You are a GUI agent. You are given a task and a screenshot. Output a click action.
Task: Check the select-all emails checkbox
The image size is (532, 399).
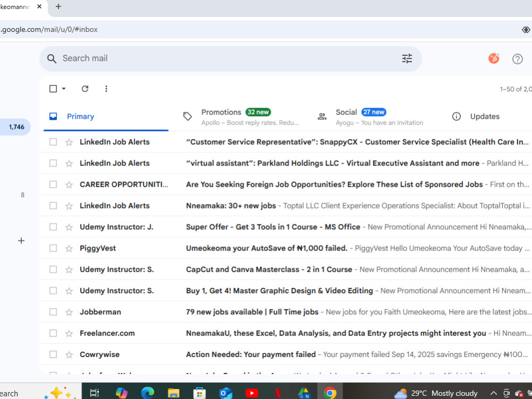53,88
